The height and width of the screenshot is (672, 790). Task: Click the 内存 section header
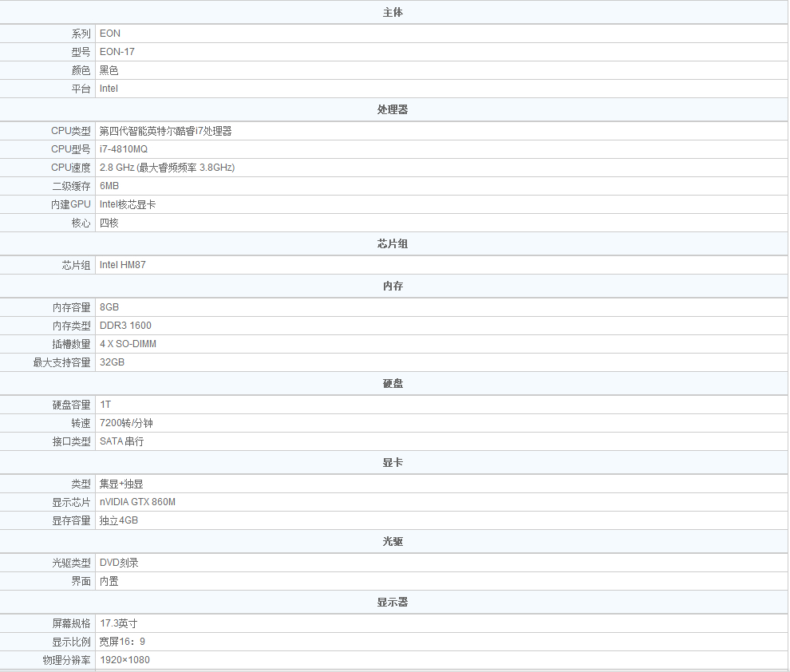393,287
